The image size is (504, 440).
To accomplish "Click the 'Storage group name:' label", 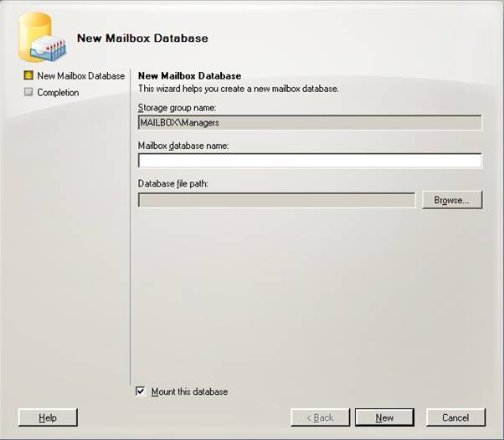I will 177,108.
